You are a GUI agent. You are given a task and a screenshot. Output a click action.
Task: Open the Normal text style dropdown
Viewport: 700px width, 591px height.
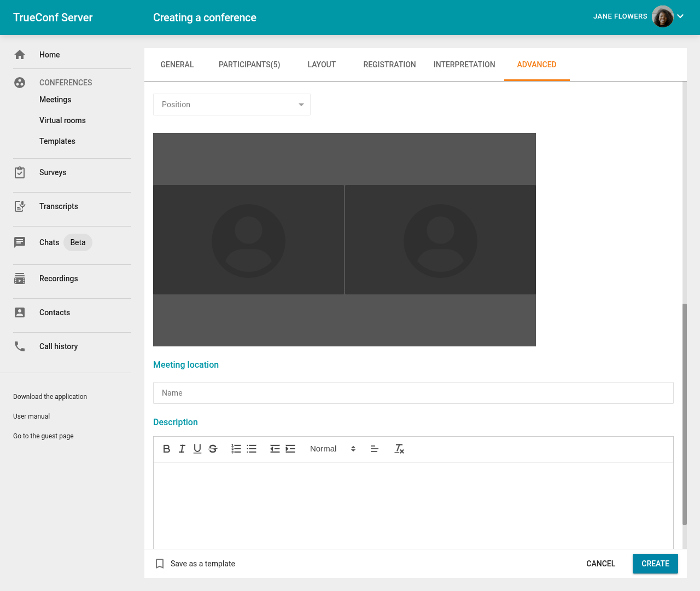[x=332, y=449]
